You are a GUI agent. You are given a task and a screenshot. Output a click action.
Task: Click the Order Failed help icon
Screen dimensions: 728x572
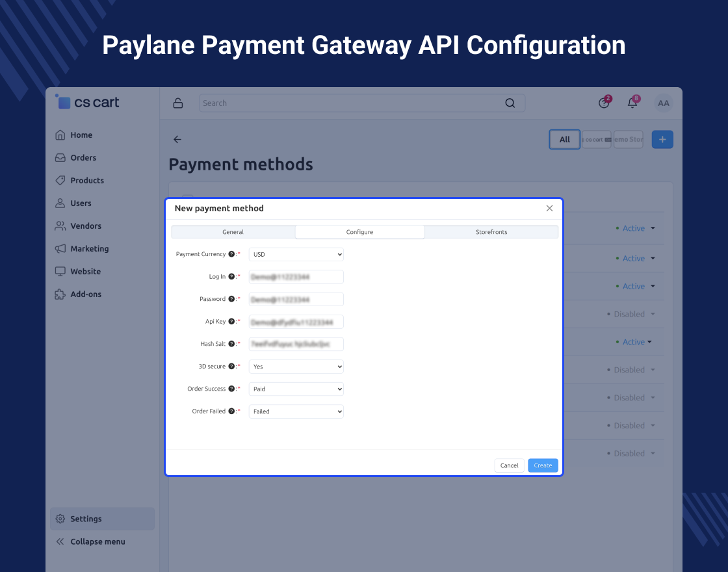click(231, 411)
